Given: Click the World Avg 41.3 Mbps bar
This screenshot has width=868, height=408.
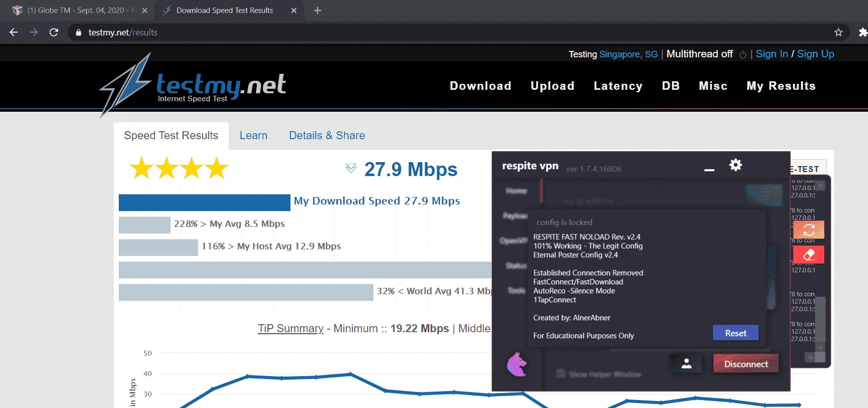Looking at the screenshot, I should 246,292.
